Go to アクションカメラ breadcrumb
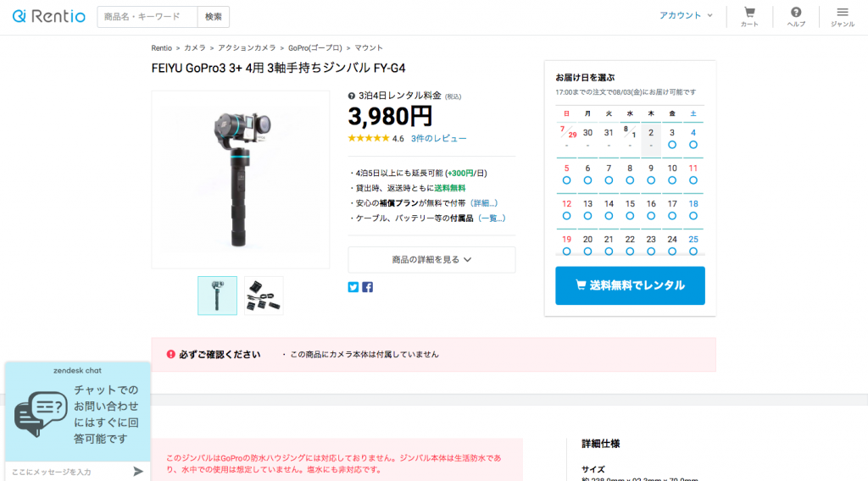 (247, 48)
